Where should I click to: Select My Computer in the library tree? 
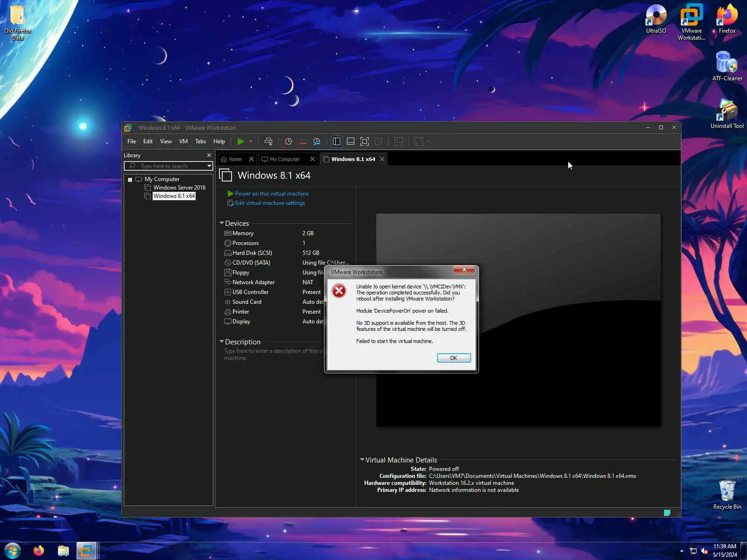(x=162, y=179)
